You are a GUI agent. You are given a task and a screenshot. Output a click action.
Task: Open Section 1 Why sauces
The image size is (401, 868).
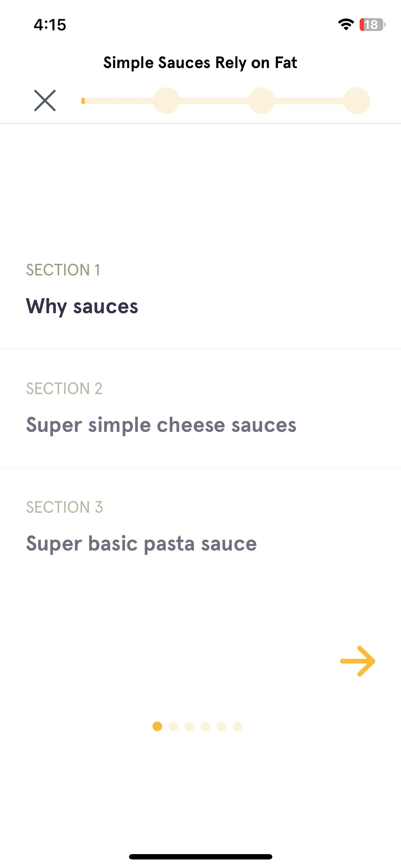(200, 289)
